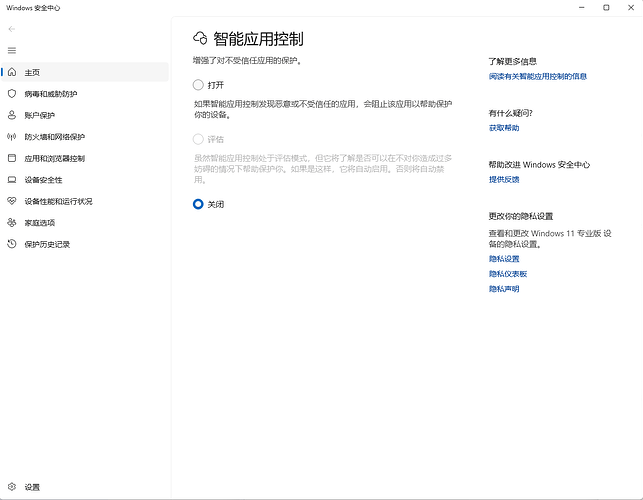Viewport: 643px width, 500px height.
Task: Click the home icon beside 主页
Action: 12,72
